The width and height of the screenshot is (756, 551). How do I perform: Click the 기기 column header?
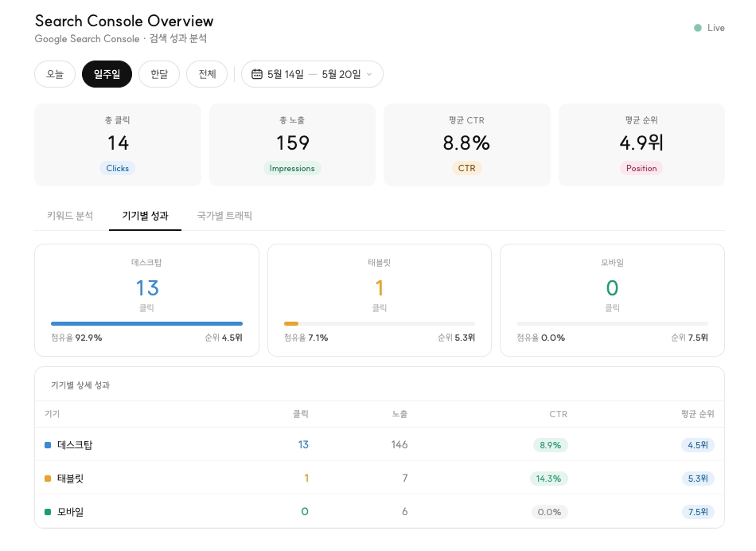(x=52, y=414)
